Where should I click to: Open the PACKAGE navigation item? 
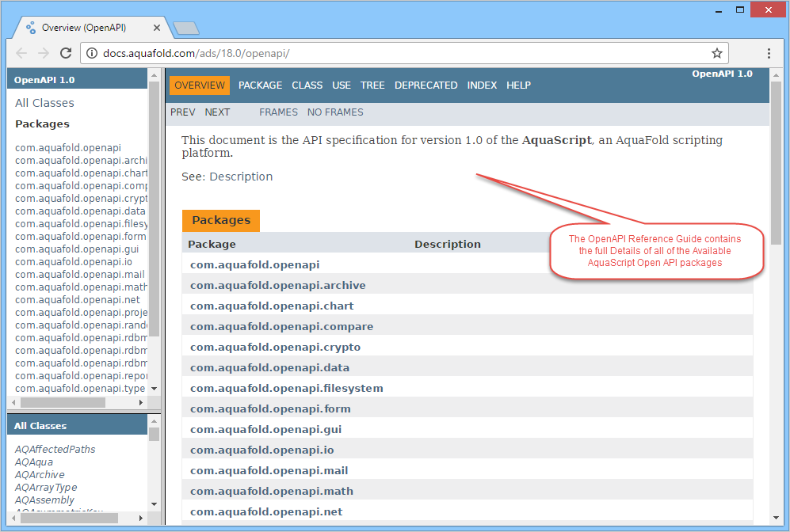click(x=260, y=85)
